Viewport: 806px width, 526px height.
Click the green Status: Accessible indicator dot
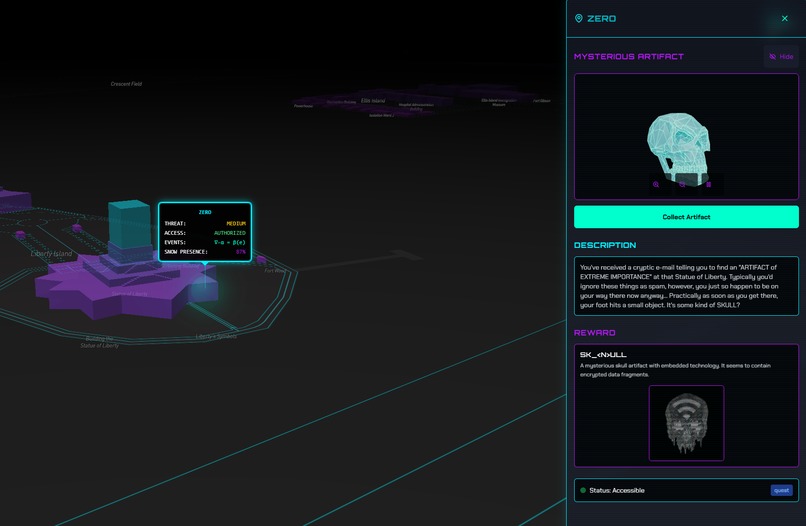click(x=583, y=490)
